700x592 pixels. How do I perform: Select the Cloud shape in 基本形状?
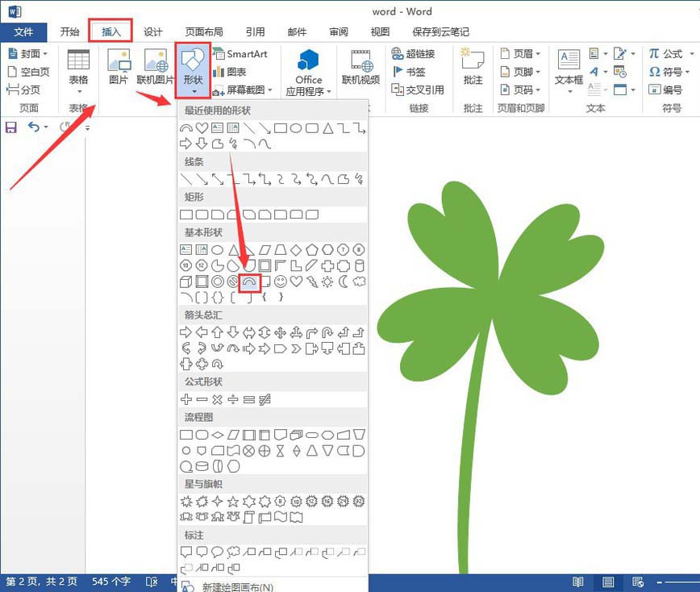(x=359, y=281)
